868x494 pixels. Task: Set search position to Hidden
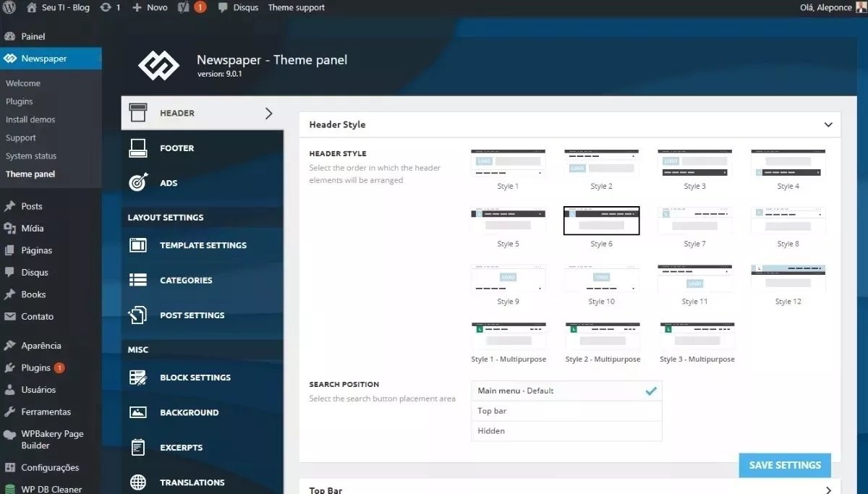[566, 431]
